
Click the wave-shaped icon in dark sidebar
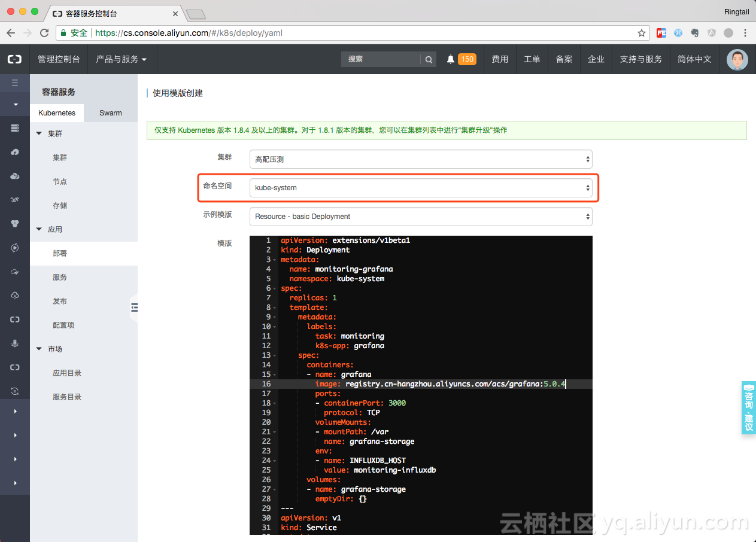coord(15,200)
